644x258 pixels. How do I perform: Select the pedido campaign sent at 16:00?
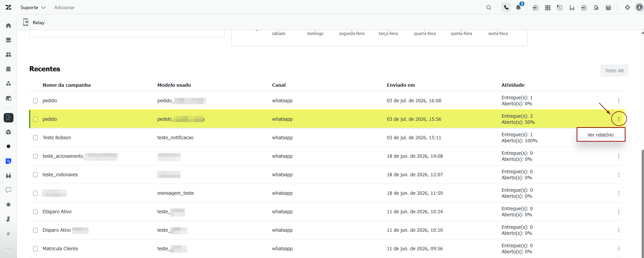35,101
